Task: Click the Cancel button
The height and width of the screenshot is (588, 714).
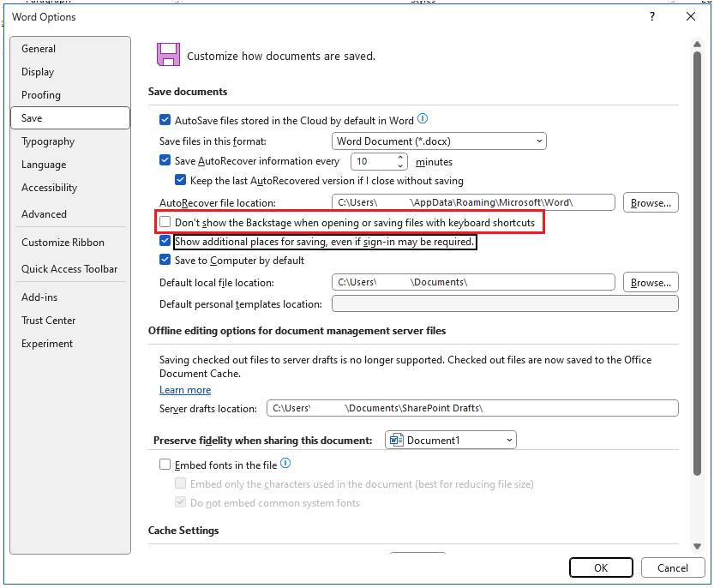Action: click(673, 568)
